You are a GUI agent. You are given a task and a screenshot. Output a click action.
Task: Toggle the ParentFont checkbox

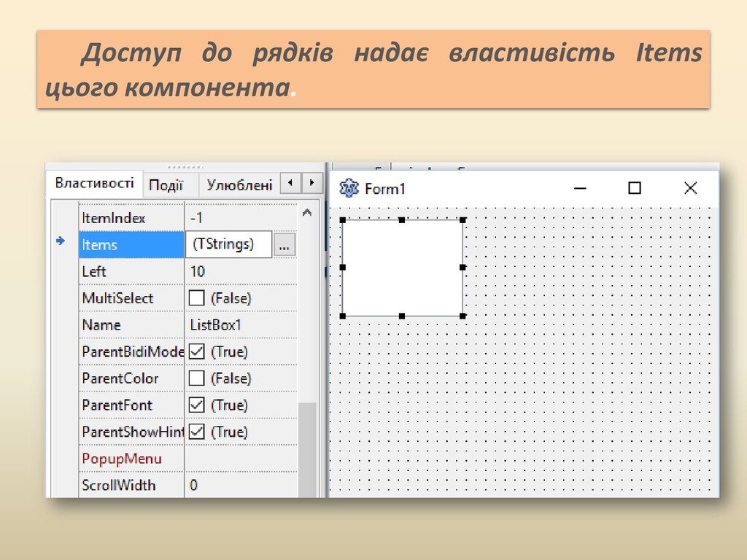(196, 405)
